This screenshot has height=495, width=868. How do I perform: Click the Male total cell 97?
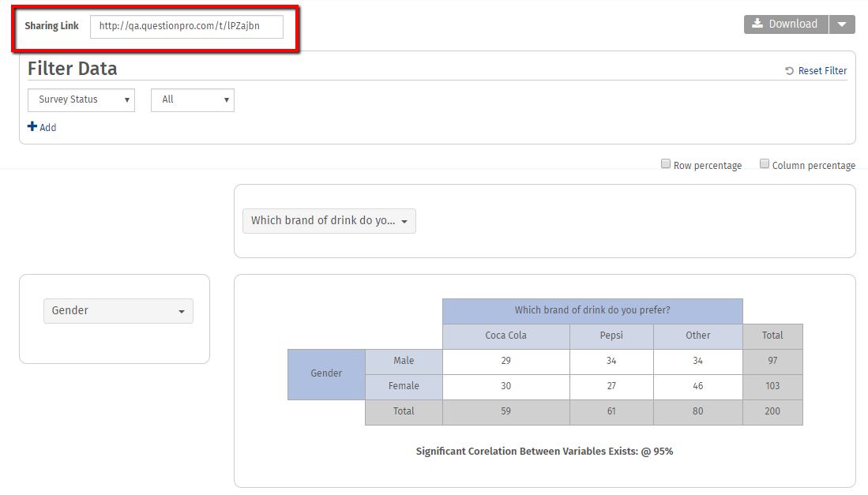pos(772,361)
